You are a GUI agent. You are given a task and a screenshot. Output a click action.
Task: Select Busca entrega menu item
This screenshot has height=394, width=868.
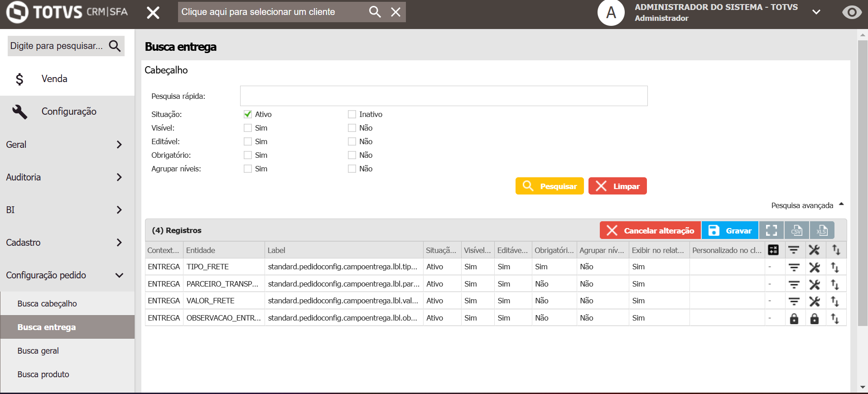[x=68, y=327]
